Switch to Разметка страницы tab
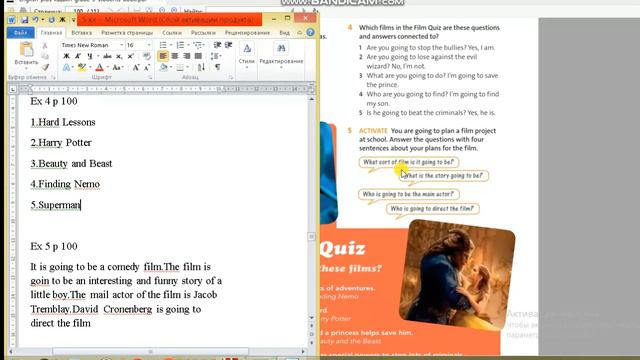 (127, 32)
